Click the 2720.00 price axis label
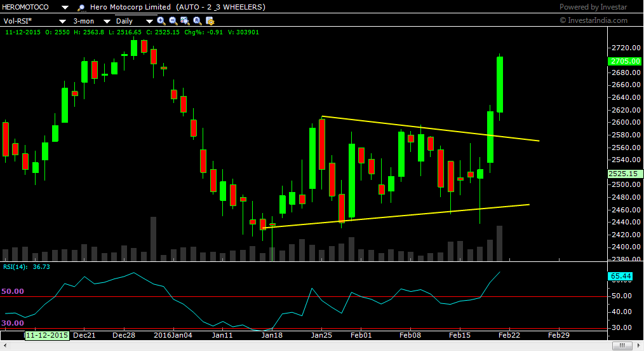 pos(626,48)
